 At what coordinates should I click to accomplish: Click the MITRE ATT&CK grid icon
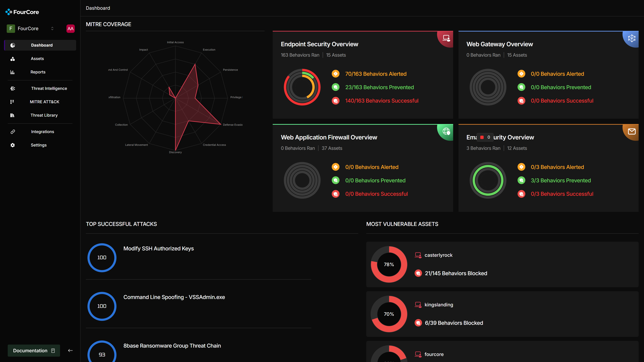point(12,102)
